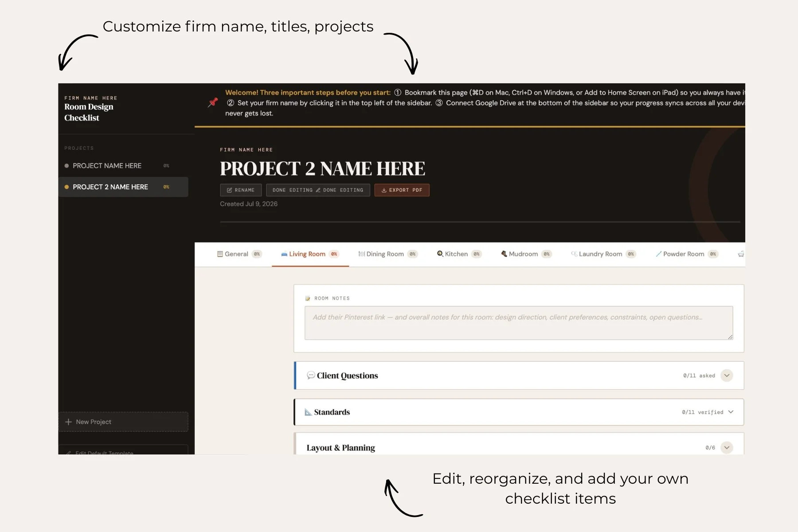Click the partially visible last room tab icon
The width and height of the screenshot is (798, 532).
coord(741,254)
